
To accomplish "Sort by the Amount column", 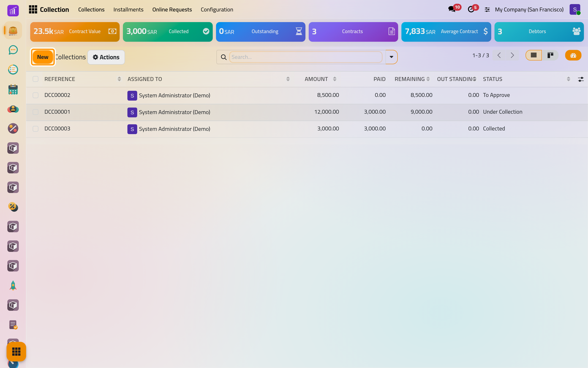I will point(320,79).
